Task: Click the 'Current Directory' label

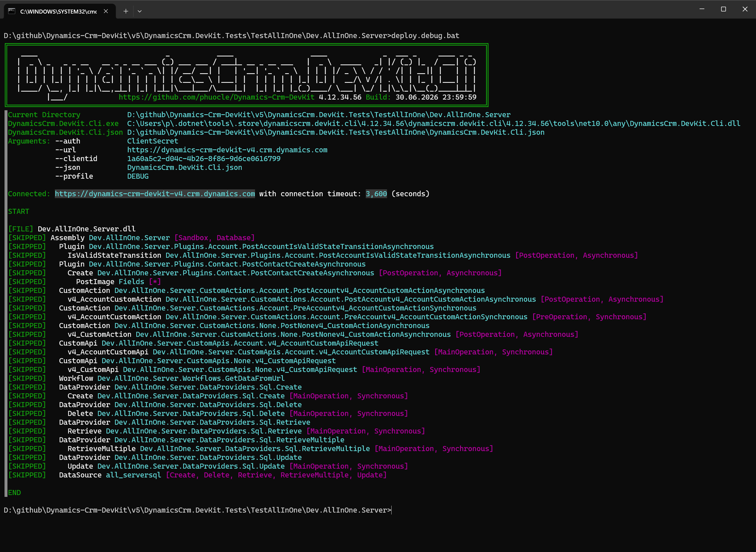Action: click(44, 115)
